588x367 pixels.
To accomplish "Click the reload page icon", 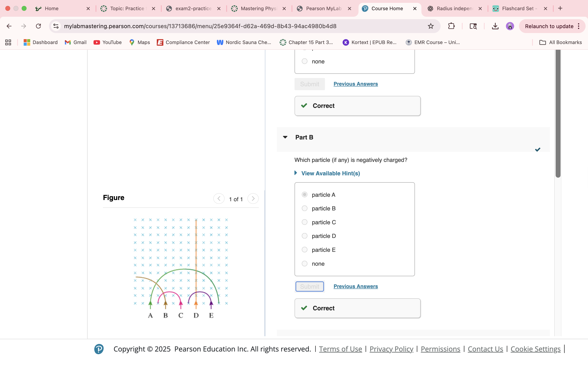I will (x=38, y=26).
